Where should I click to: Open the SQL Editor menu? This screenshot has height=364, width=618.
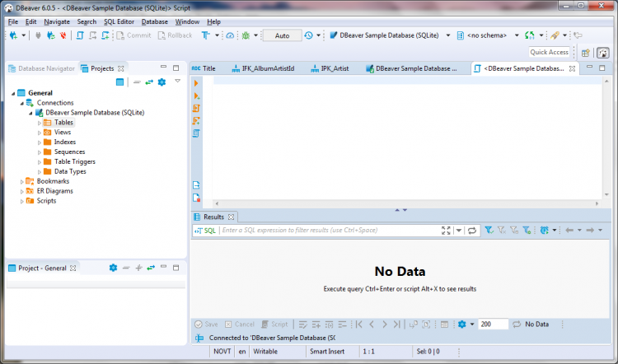pos(119,21)
